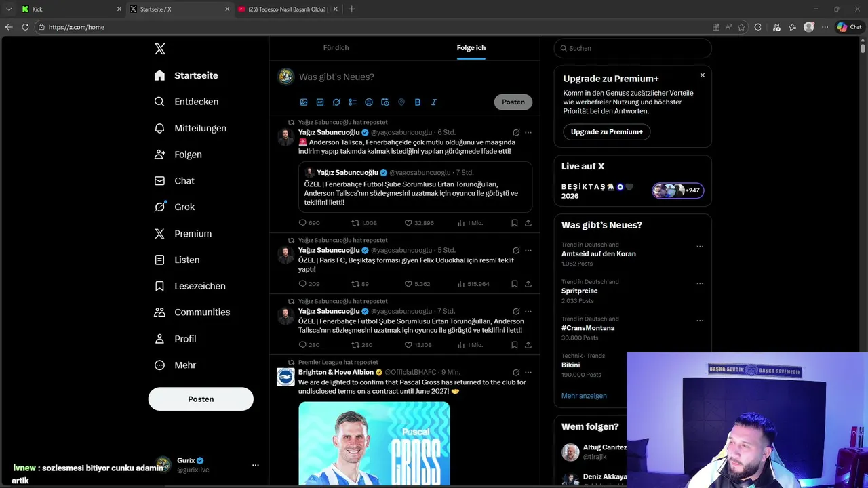Share the 6 Std. Anderson Talisca post
This screenshot has height=488, width=868.
tap(528, 223)
